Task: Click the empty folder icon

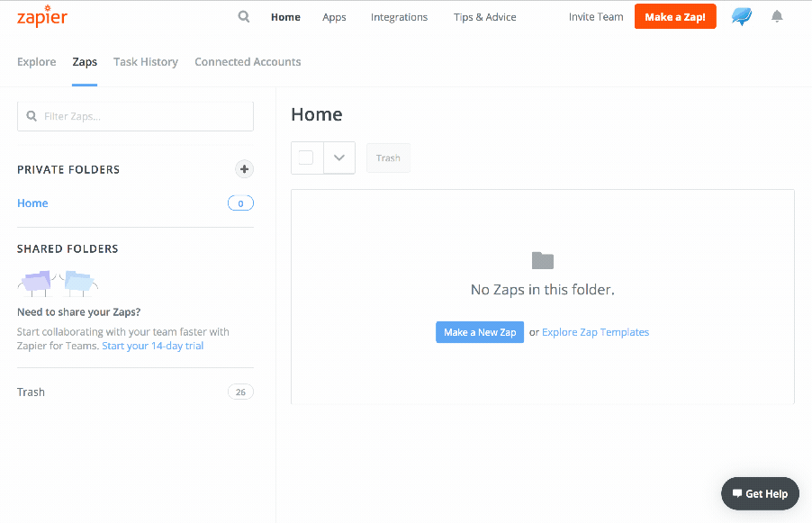Action: pos(542,261)
